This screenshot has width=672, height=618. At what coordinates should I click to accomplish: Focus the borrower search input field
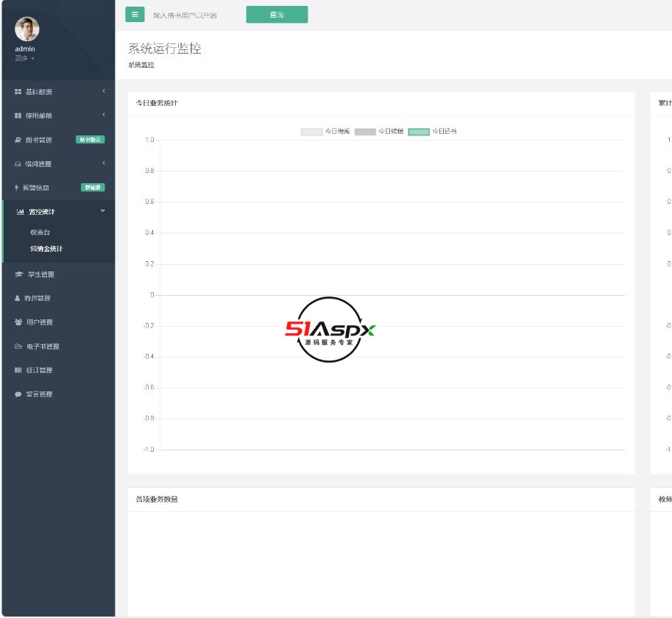pos(195,15)
